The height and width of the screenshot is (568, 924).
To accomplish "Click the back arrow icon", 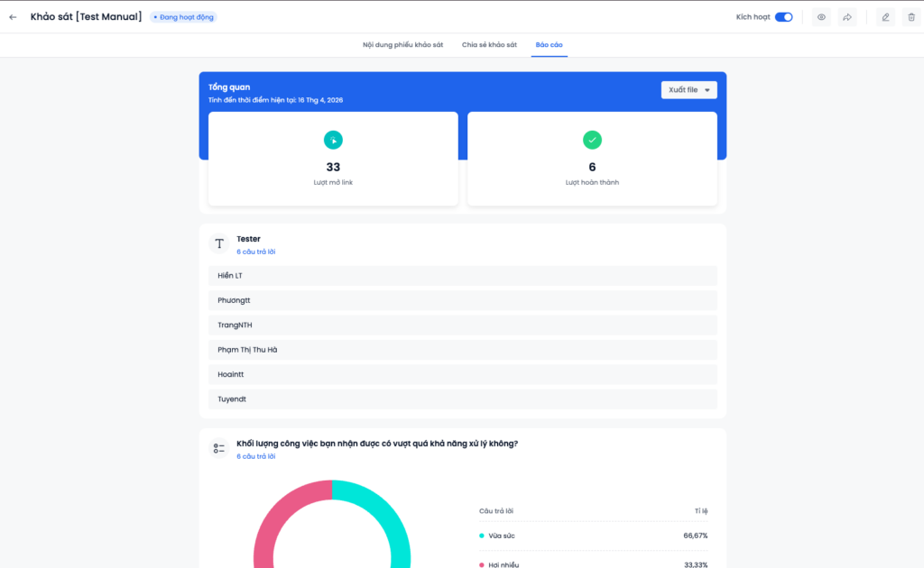I will [x=13, y=17].
